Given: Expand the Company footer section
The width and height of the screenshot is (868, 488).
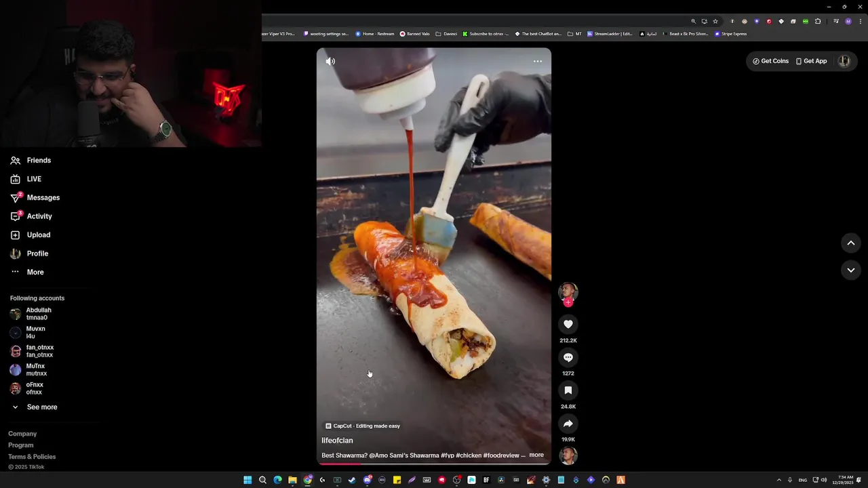Looking at the screenshot, I should 22,434.
